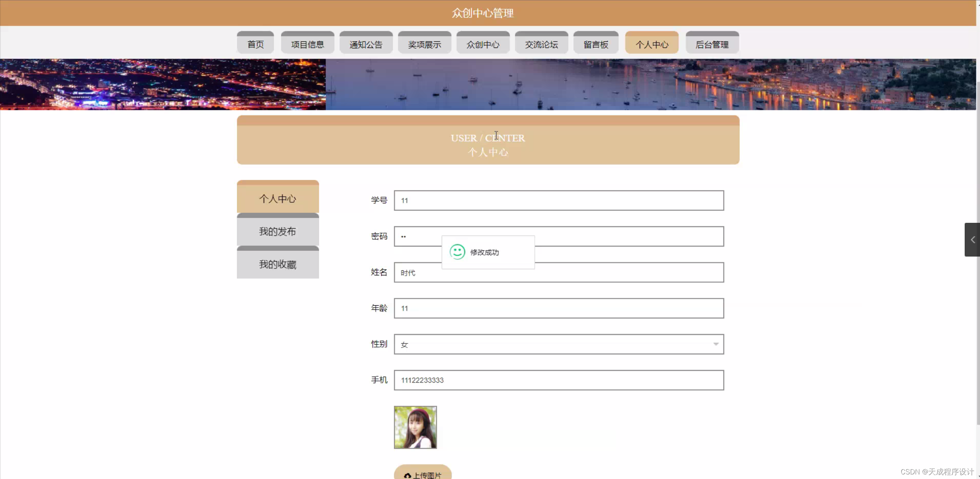
Task: Select the 个人中心 sidebar item
Action: coord(277,199)
